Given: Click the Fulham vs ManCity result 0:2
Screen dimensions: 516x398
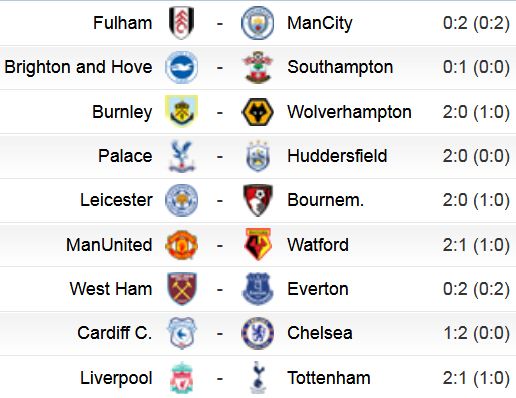Looking at the screenshot, I should tap(455, 23).
